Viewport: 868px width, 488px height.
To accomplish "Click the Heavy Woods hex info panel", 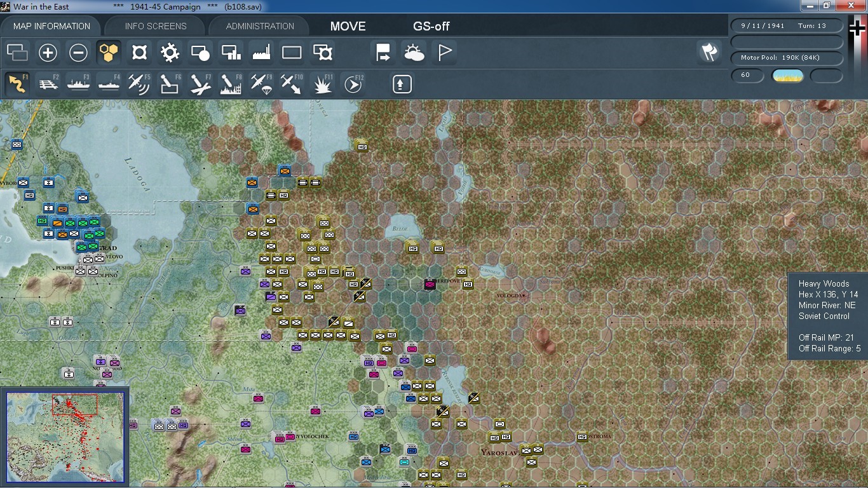I will pyautogui.click(x=828, y=316).
